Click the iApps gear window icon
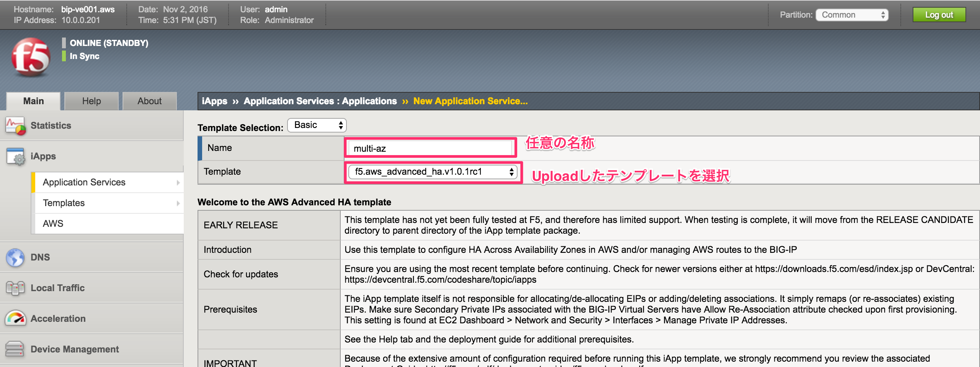Image resolution: width=980 pixels, height=367 pixels. click(x=16, y=156)
